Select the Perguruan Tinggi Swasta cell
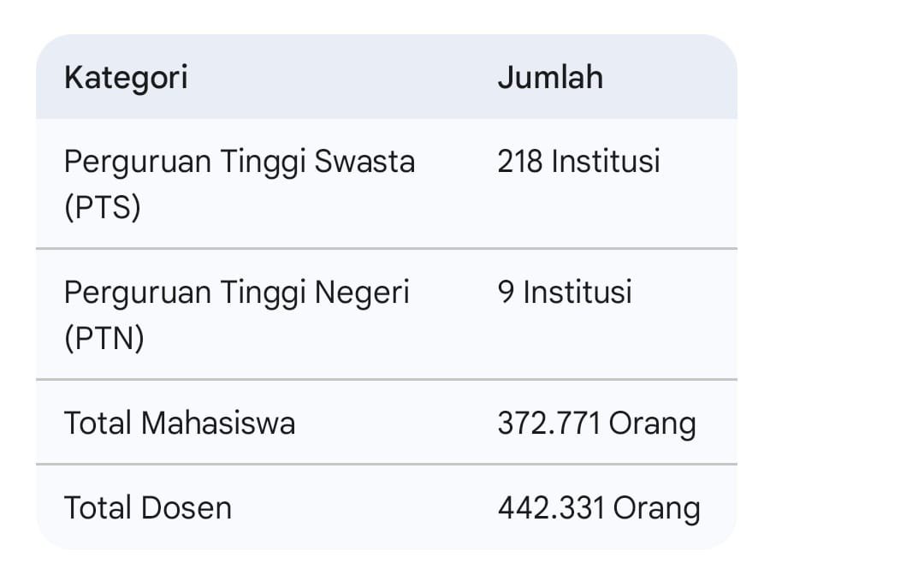Image resolution: width=924 pixels, height=581 pixels. [239, 162]
